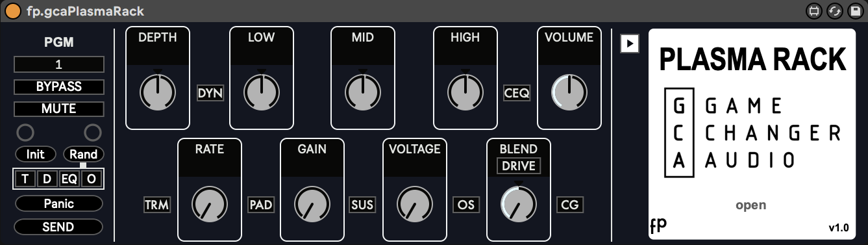Click the GCA boxed logo
This screenshot has width=868, height=245.
pos(678,135)
